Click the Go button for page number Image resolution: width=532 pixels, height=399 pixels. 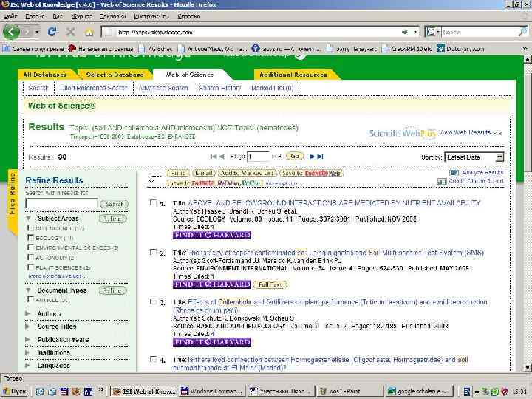click(295, 156)
